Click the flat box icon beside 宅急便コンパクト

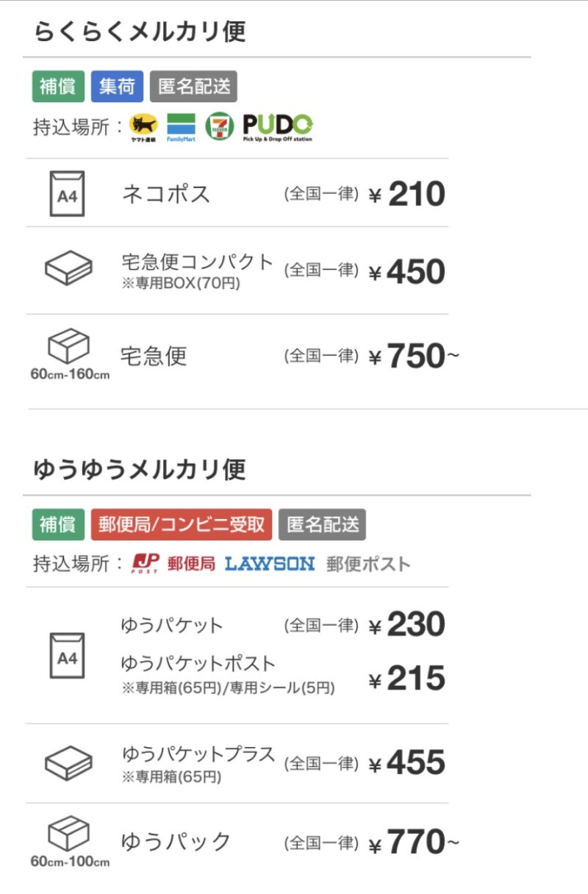coord(68,270)
